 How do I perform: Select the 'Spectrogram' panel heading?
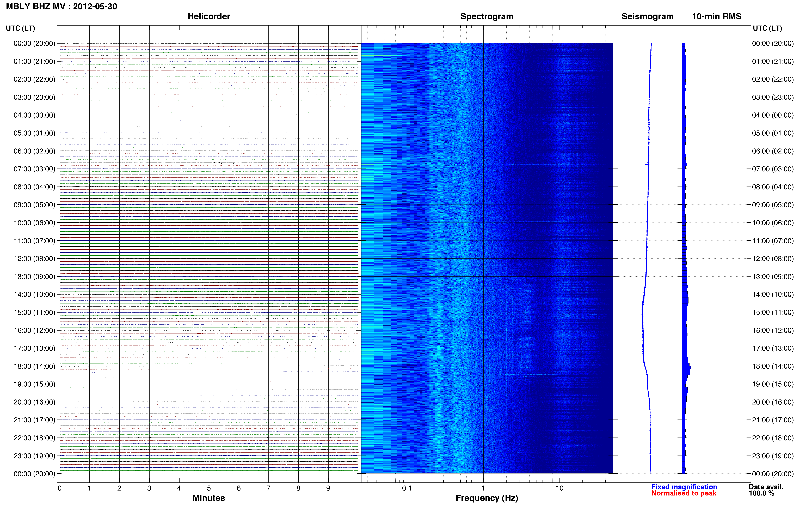click(487, 16)
